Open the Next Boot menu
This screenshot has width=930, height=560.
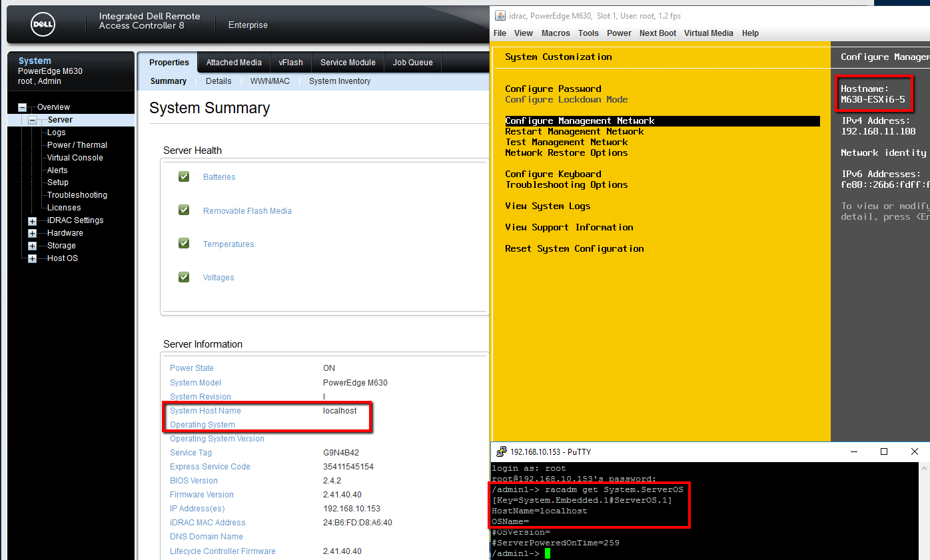(x=658, y=33)
